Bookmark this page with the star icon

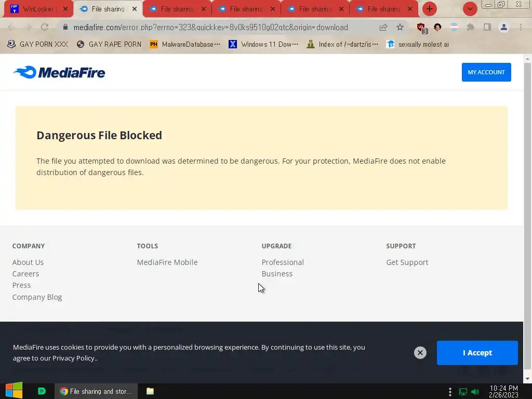click(400, 27)
